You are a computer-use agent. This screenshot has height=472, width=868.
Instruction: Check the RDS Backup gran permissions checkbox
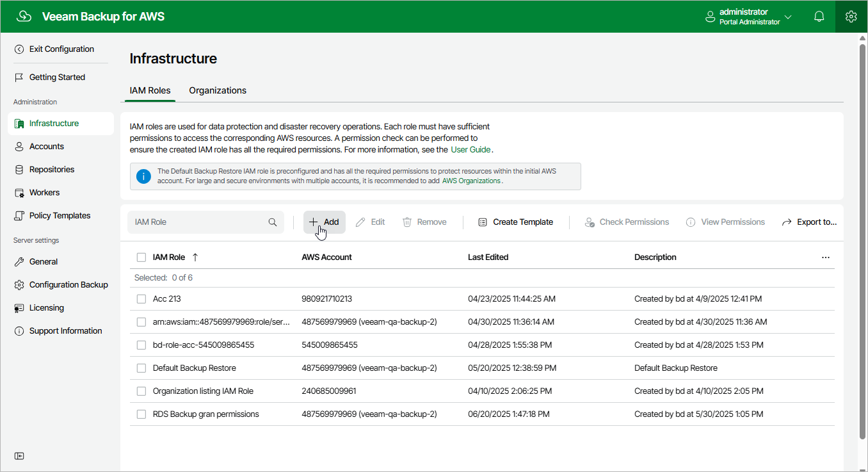(141, 414)
